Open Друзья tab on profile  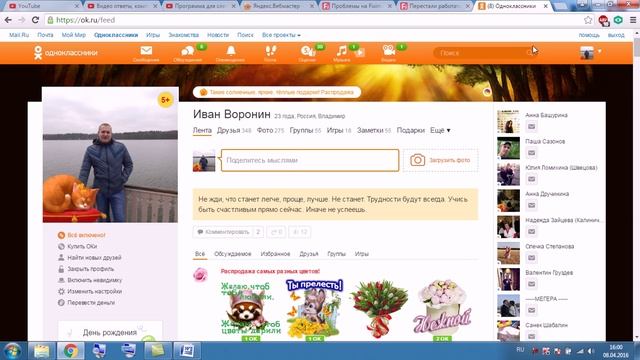234,130
